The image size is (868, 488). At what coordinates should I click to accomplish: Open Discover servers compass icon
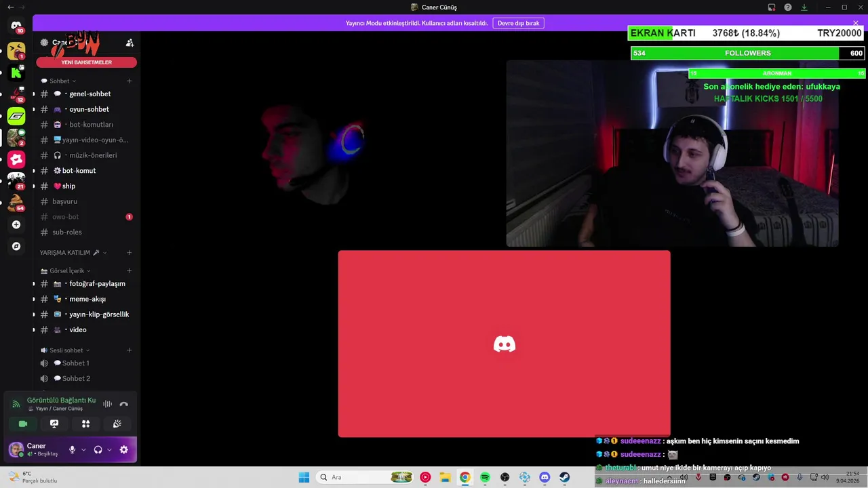point(16,246)
